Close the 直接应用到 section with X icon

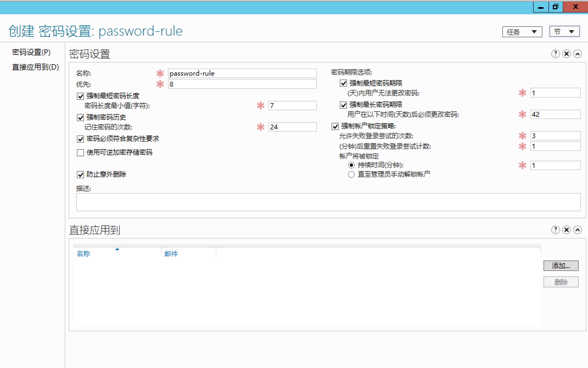(x=566, y=230)
